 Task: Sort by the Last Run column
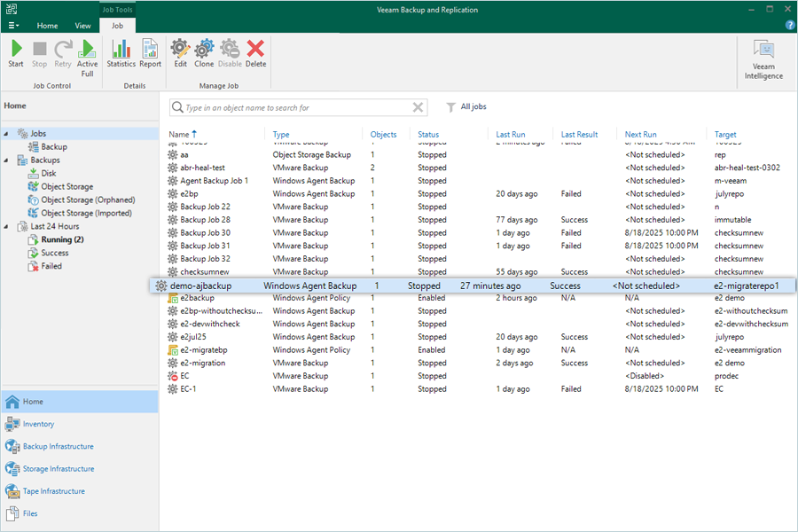coord(511,135)
